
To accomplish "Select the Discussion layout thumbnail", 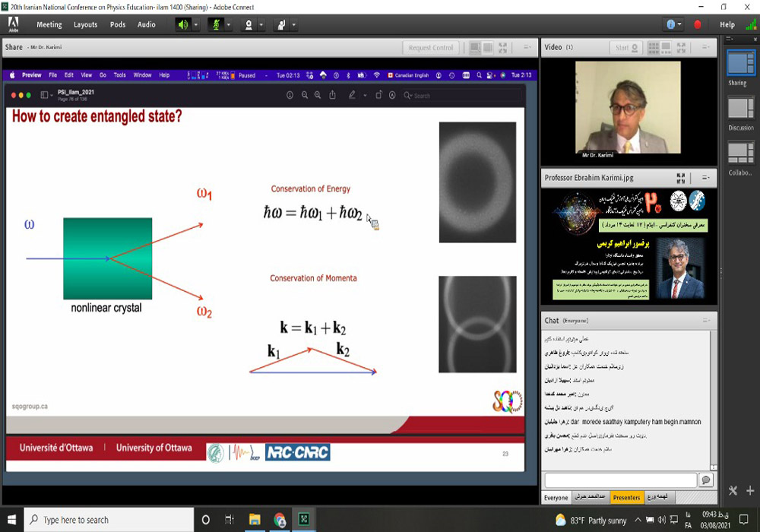I will [x=740, y=109].
